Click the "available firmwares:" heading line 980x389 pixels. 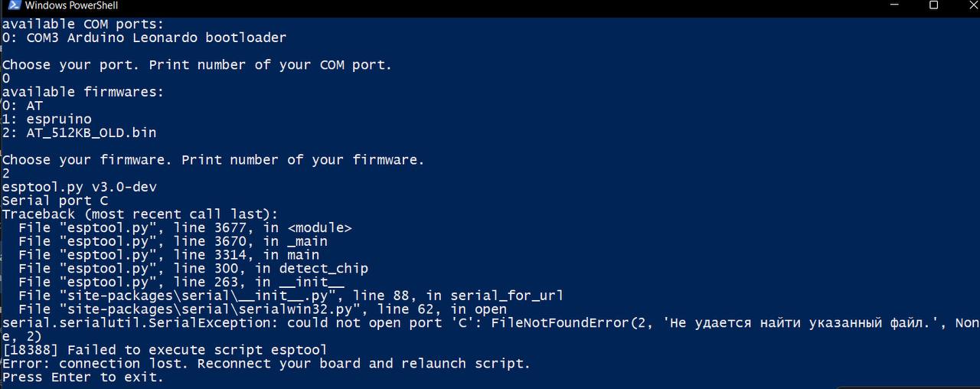[x=83, y=92]
